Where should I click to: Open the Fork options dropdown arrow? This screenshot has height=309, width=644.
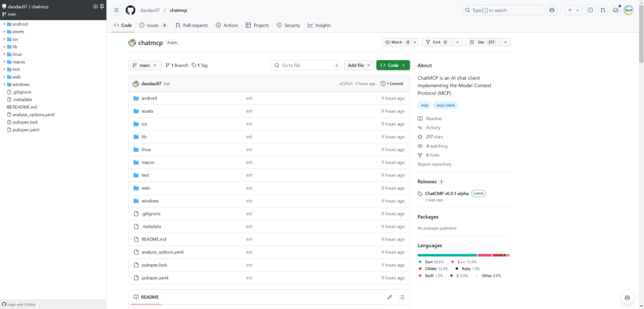pyautogui.click(x=457, y=42)
